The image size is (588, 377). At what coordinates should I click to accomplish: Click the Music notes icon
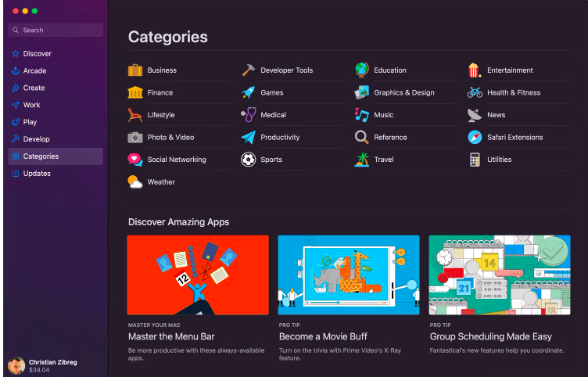click(x=362, y=115)
